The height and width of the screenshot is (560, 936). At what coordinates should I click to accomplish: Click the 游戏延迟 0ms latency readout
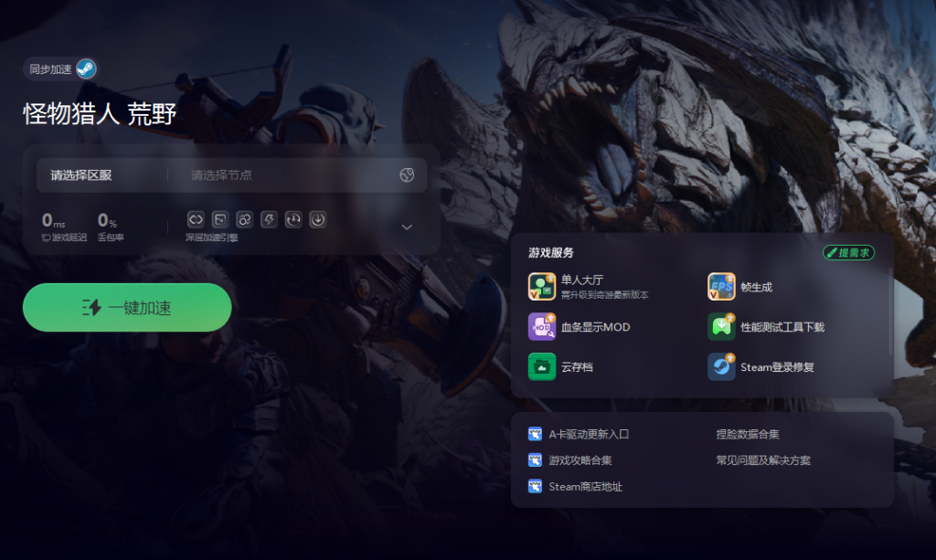(x=64, y=227)
